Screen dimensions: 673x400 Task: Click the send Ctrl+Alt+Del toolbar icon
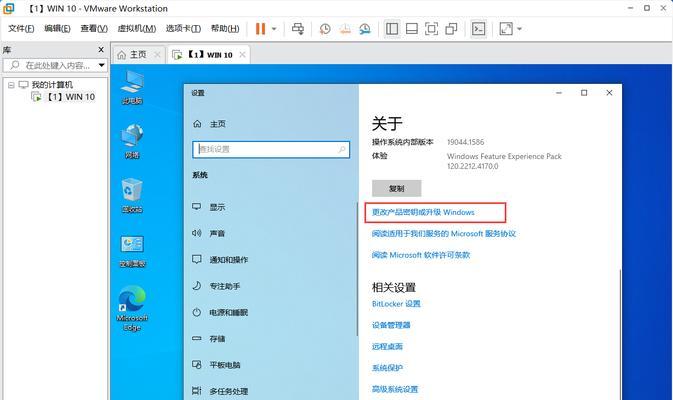[298, 29]
